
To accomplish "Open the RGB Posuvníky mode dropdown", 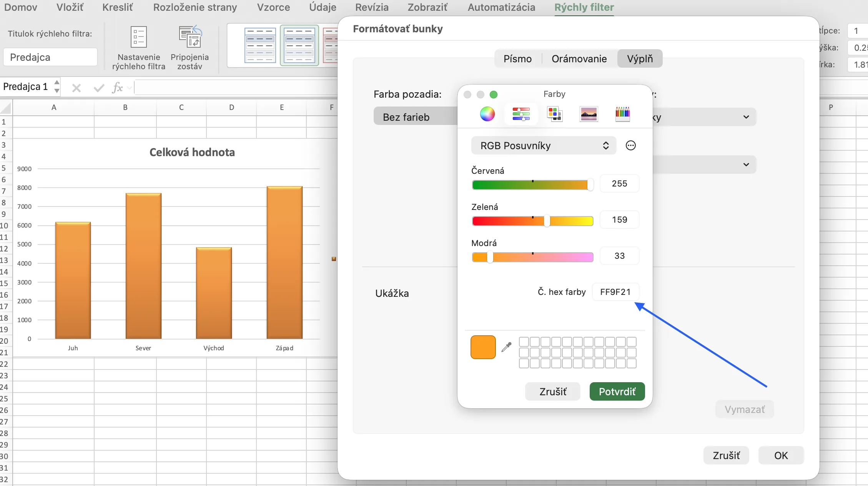I will coord(544,145).
